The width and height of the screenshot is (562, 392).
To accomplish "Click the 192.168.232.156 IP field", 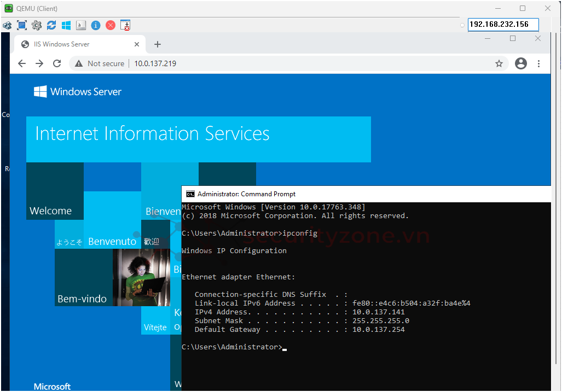I will click(503, 25).
